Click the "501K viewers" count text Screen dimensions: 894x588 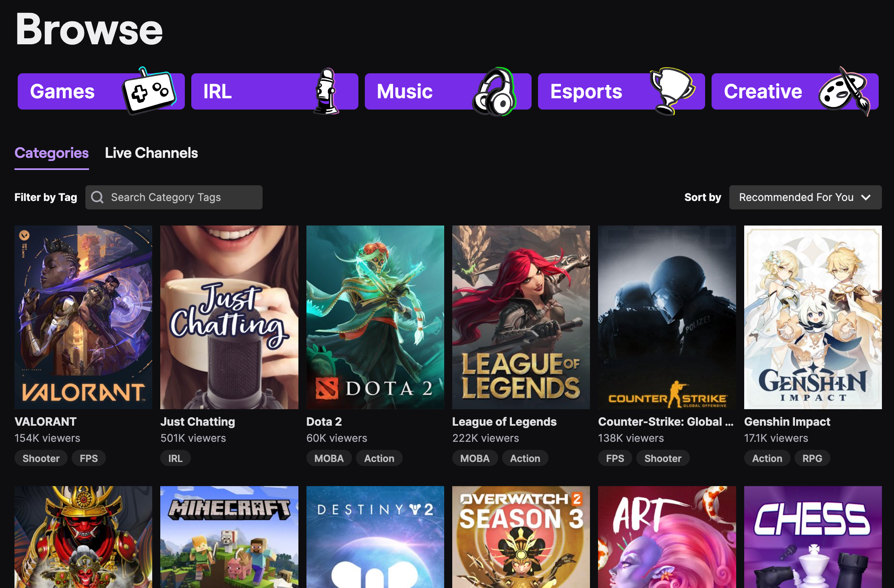pos(193,438)
